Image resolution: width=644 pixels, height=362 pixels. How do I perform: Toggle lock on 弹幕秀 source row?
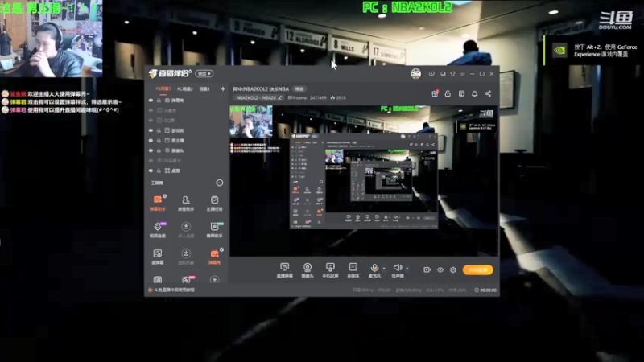pyautogui.click(x=159, y=101)
